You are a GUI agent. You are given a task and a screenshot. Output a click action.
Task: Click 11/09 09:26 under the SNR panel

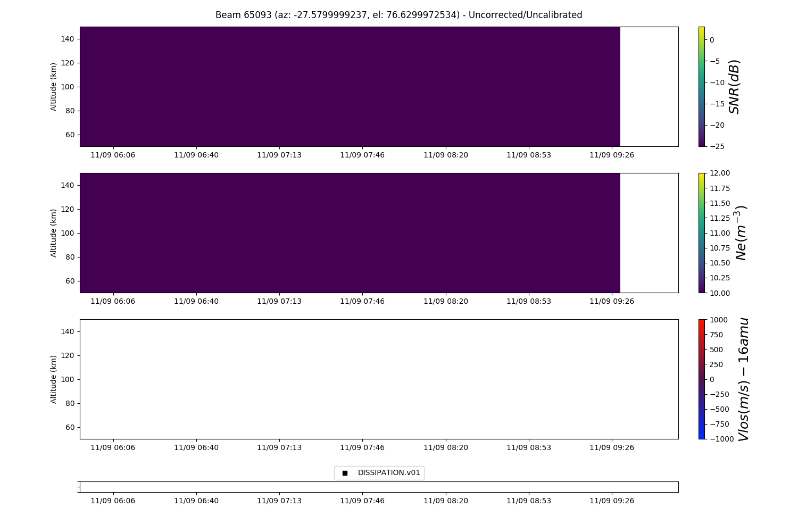click(612, 155)
